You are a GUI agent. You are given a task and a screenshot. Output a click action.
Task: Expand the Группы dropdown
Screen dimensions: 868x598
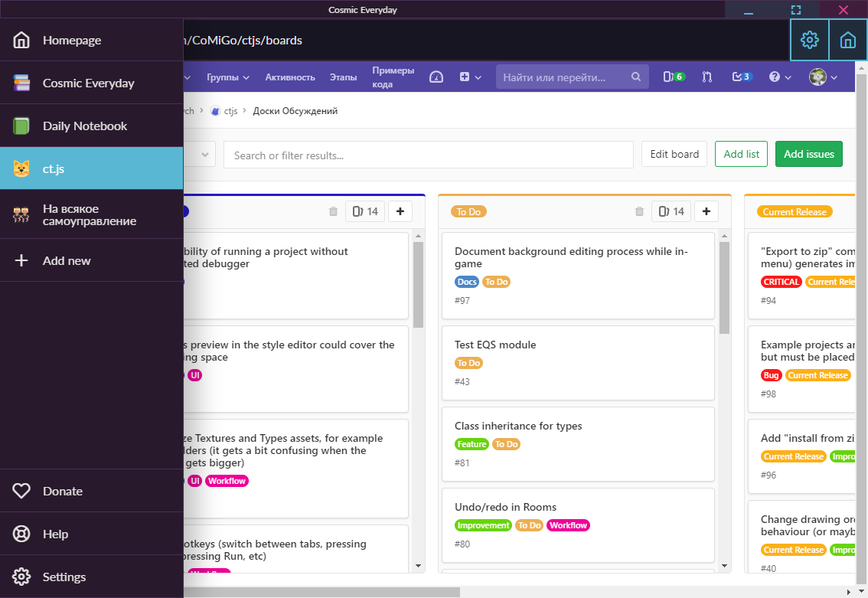pyautogui.click(x=228, y=77)
